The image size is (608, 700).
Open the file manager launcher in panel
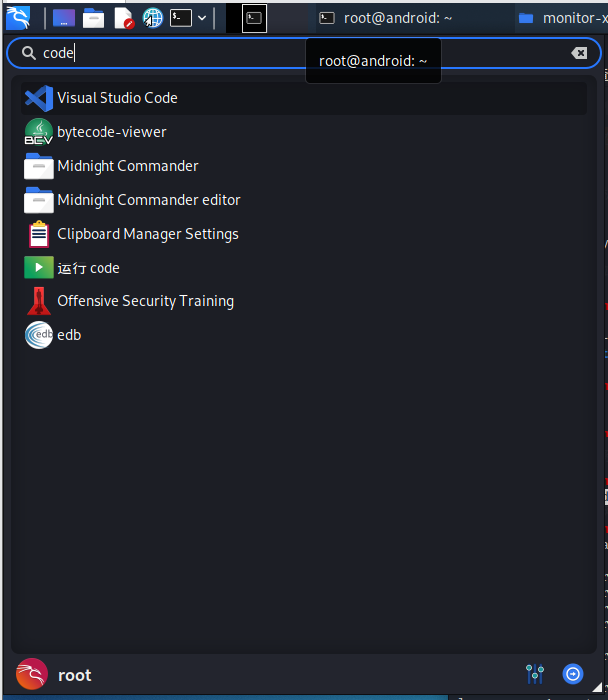(x=94, y=18)
